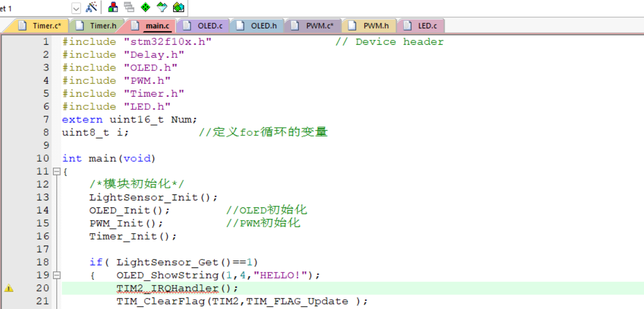
Task: Click line number 17 in the gutter
Action: pos(42,249)
